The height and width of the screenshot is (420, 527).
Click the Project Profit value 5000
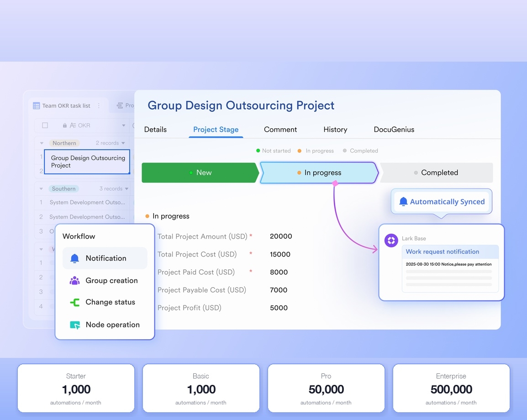pos(279,308)
